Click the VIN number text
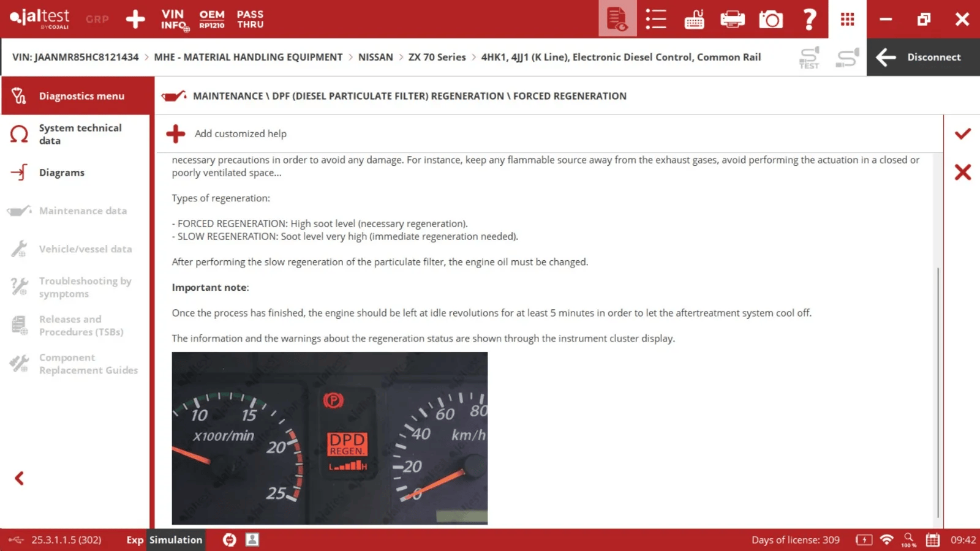This screenshot has height=551, width=980. tap(75, 57)
